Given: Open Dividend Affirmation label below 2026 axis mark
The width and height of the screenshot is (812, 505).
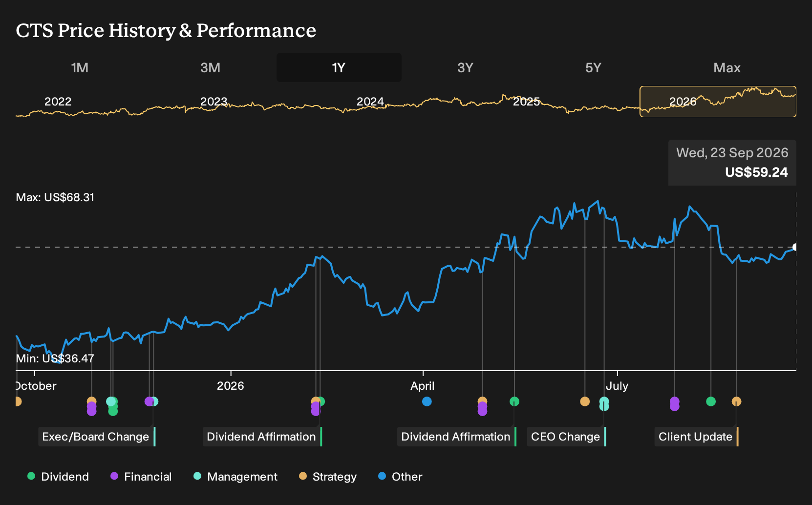Looking at the screenshot, I should click(x=262, y=437).
